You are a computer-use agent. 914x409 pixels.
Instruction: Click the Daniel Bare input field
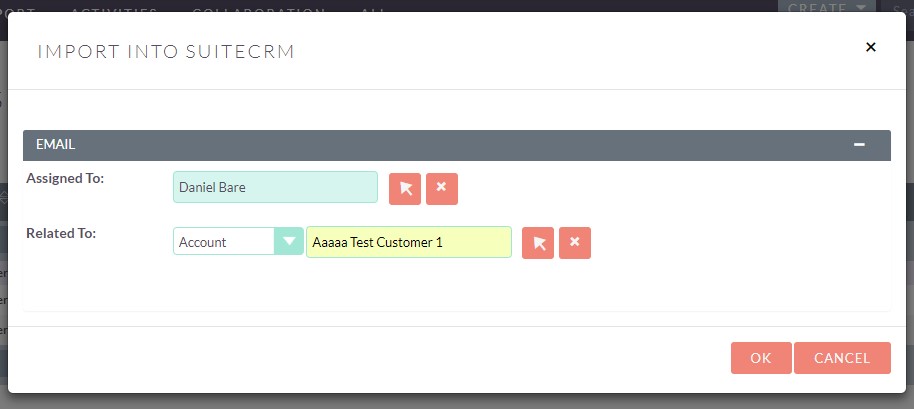275,187
